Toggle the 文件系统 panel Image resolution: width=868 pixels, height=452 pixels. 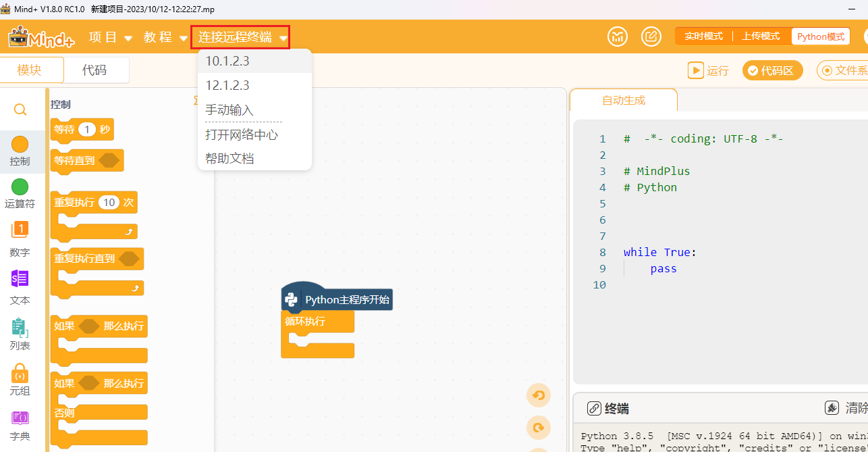tap(842, 70)
